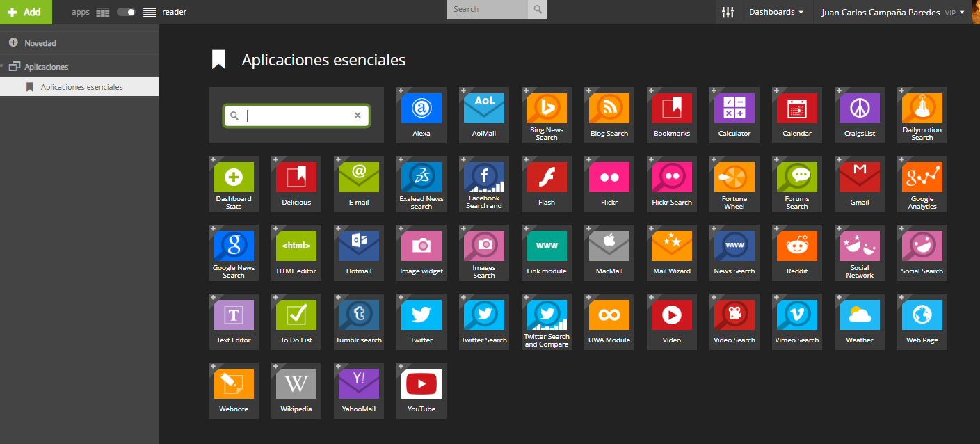Open the YouTube app tile
The width and height of the screenshot is (980, 444).
(x=421, y=390)
